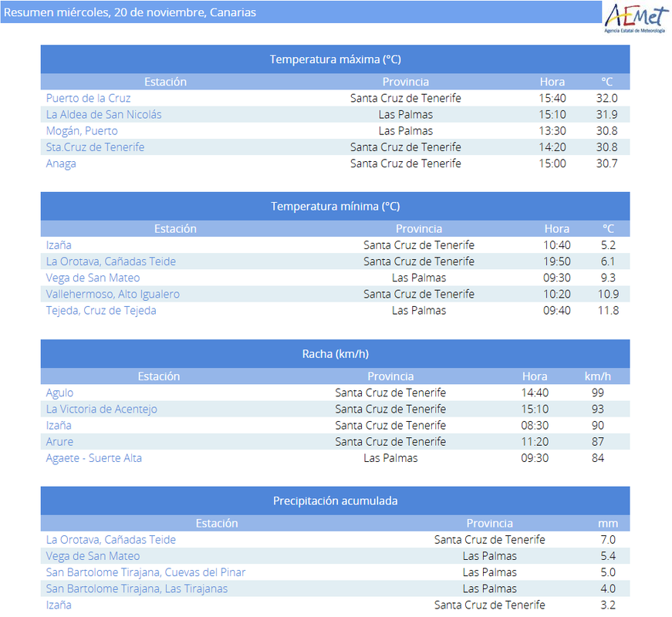This screenshot has height=617, width=672.
Task: Select the 3.2 mm precipitation value
Action: point(608,605)
